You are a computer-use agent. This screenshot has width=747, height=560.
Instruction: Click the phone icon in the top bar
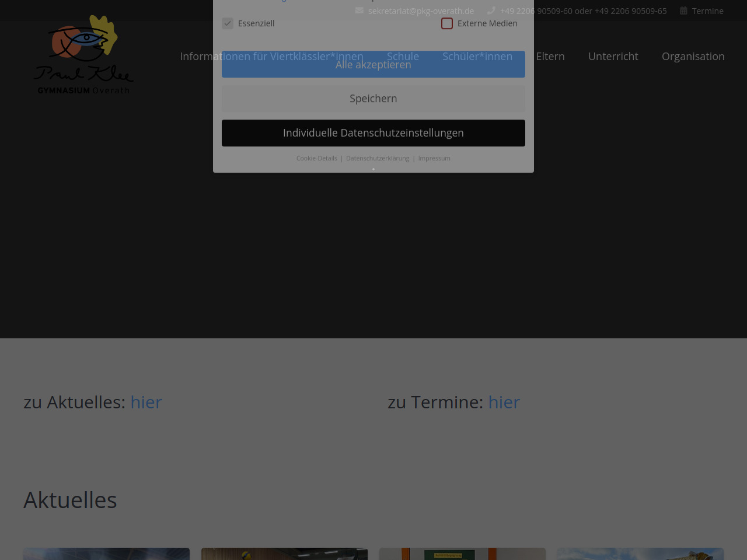(x=491, y=10)
